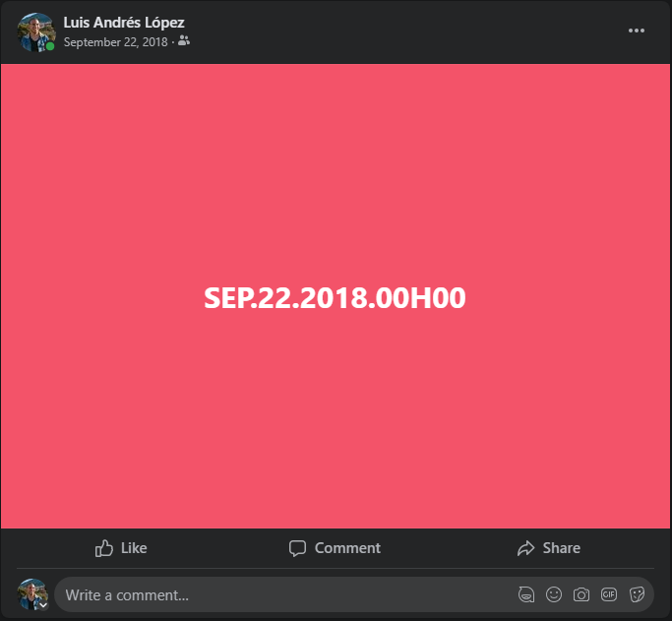The width and height of the screenshot is (672, 621).
Task: Click the Like label text
Action: coord(134,548)
